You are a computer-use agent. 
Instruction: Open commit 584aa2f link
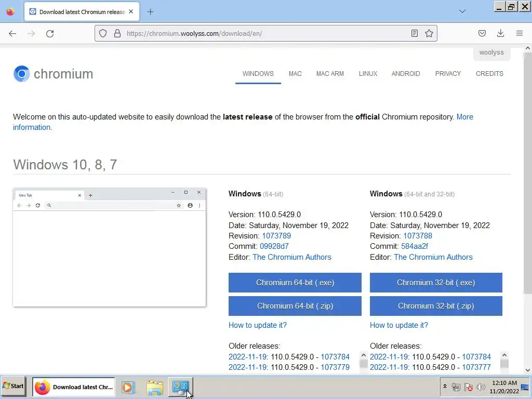[x=415, y=246]
